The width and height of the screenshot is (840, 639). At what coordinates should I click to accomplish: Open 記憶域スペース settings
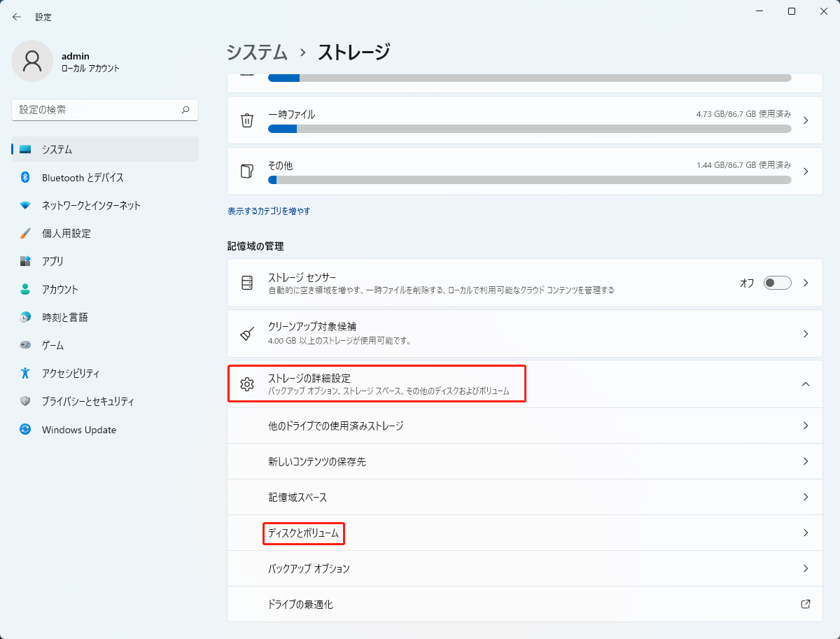click(525, 498)
